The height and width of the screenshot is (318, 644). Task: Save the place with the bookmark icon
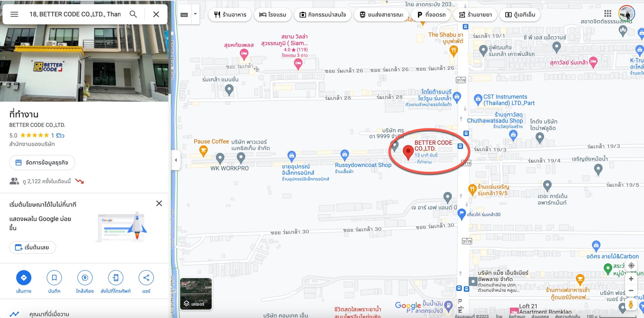coord(54,278)
